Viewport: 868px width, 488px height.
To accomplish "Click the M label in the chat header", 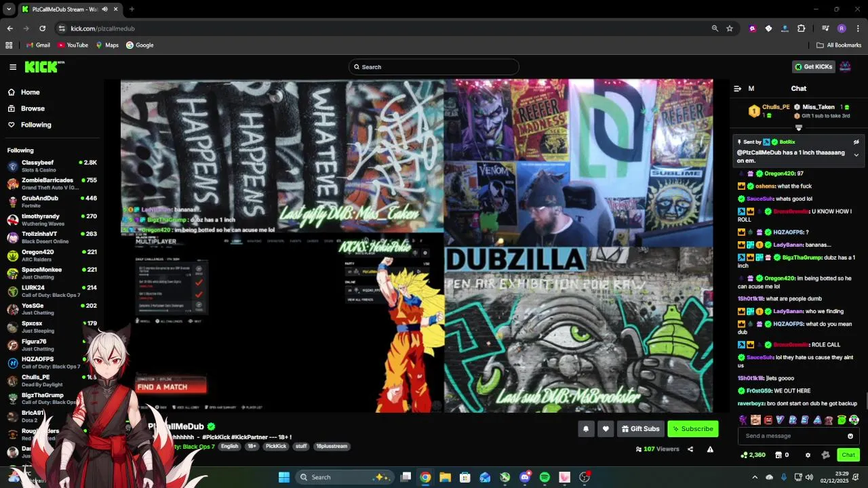I will coord(751,89).
